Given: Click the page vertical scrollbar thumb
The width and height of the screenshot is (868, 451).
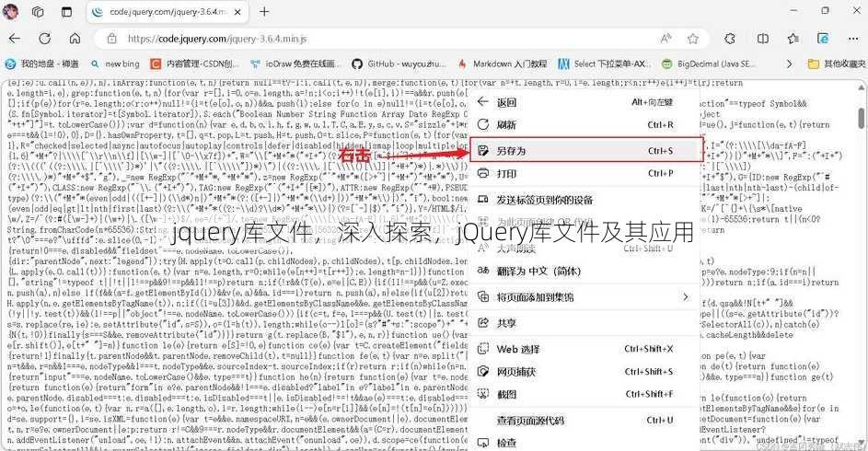Looking at the screenshot, I should pyautogui.click(x=861, y=119).
